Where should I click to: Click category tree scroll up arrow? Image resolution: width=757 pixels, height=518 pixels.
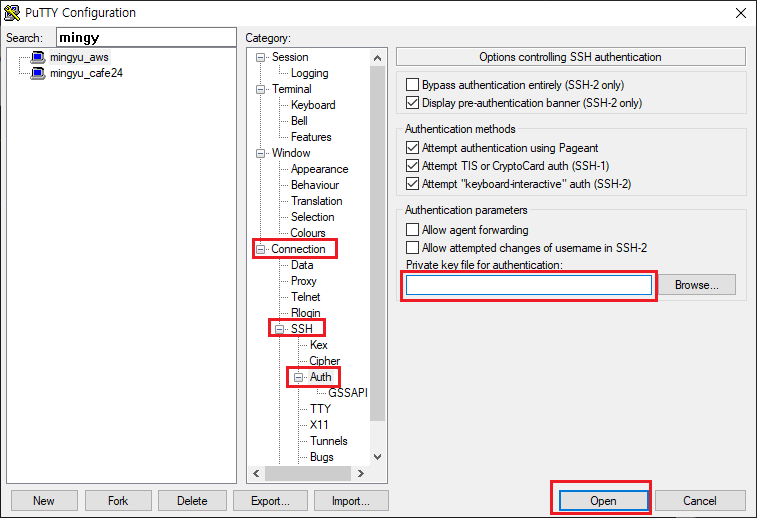pos(378,58)
